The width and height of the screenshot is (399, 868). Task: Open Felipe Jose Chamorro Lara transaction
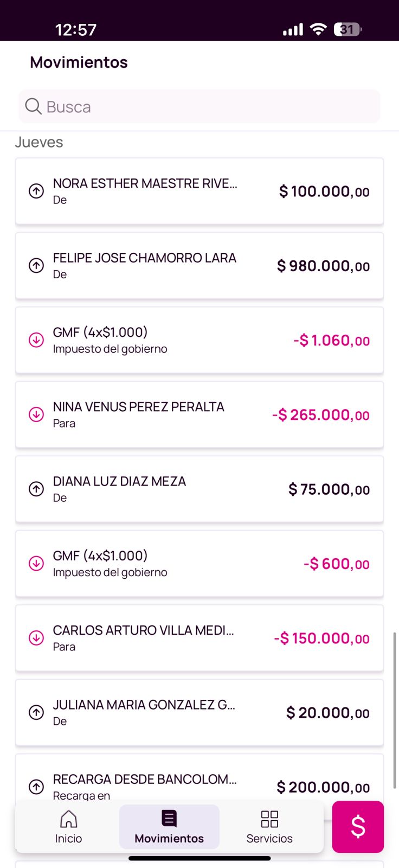pos(199,266)
